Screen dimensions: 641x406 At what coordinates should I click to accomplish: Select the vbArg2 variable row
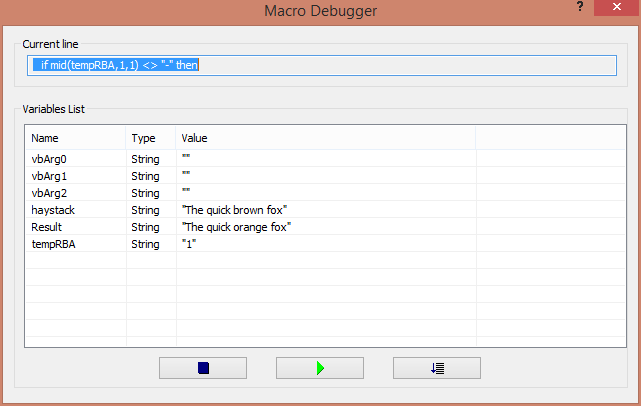coord(325,193)
